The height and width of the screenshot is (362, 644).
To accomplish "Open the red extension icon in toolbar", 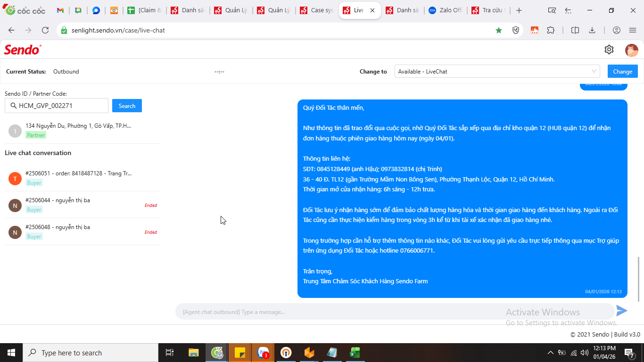I will (534, 30).
